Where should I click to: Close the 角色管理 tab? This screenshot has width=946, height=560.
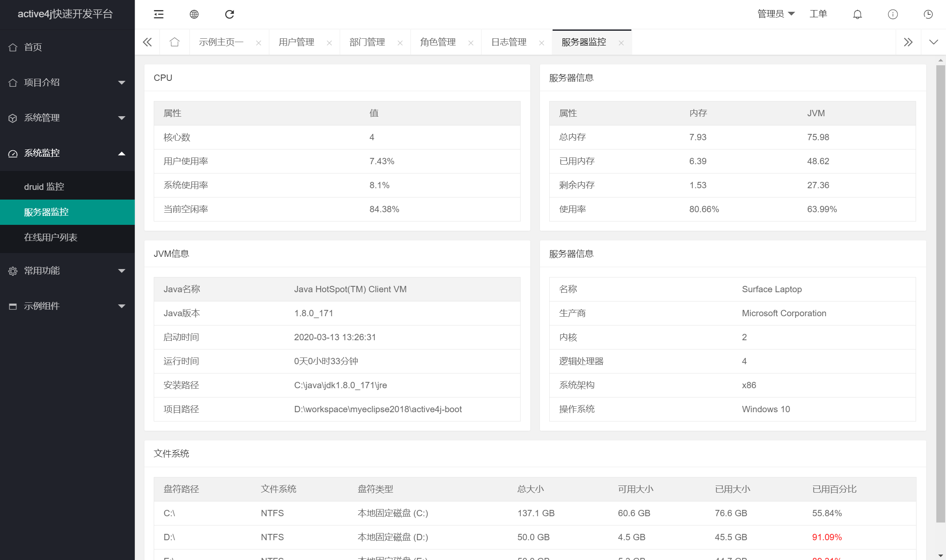tap(471, 43)
